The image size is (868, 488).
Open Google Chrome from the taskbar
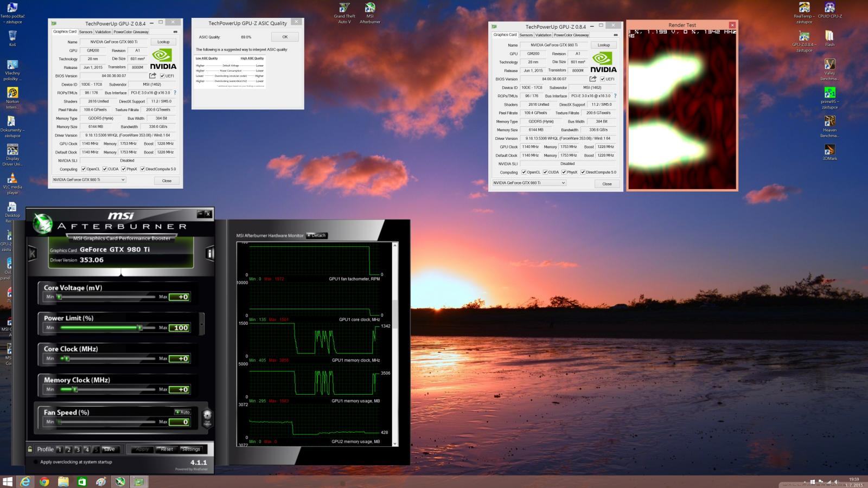pos(44,481)
